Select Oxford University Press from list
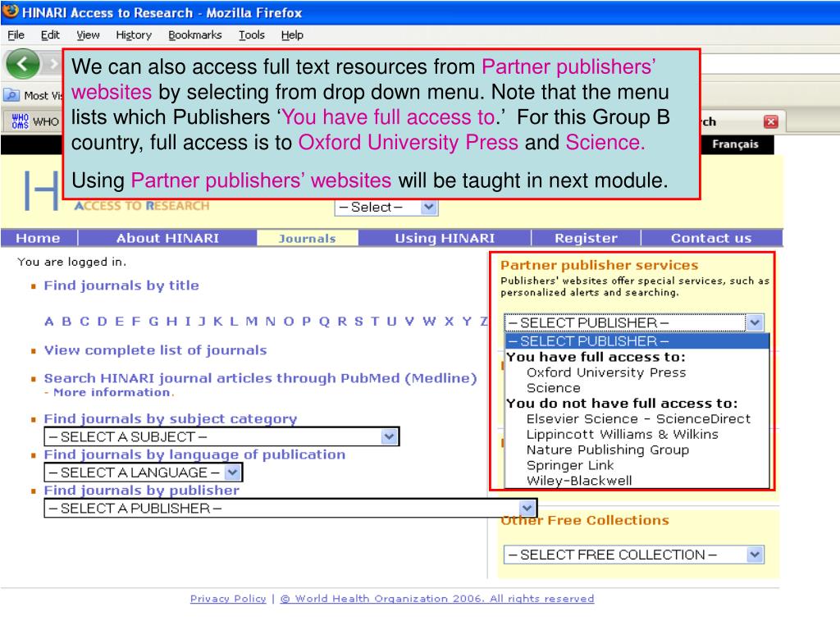 tap(606, 372)
